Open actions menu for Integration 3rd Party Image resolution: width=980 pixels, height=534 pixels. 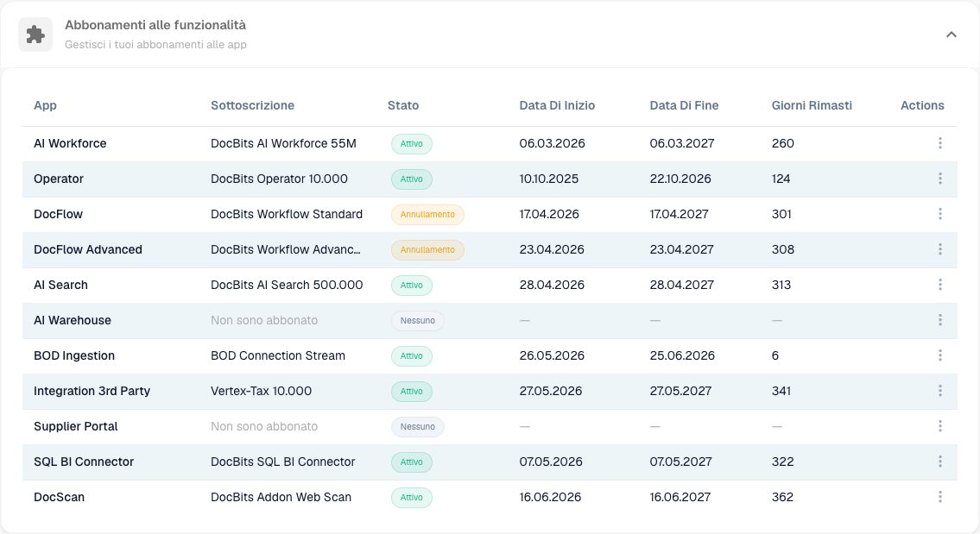(x=940, y=391)
